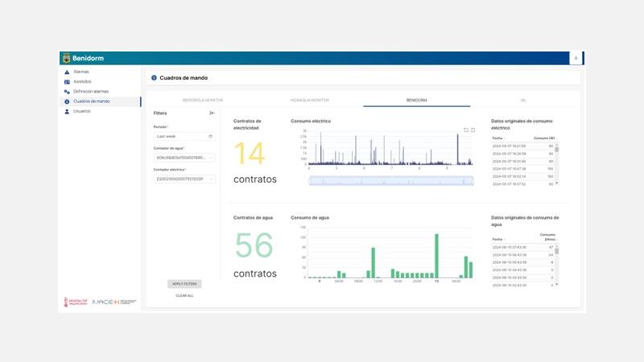The width and height of the screenshot is (644, 362).
Task: Switch to the Iberdrola Monitor tab
Action: pyautogui.click(x=203, y=100)
